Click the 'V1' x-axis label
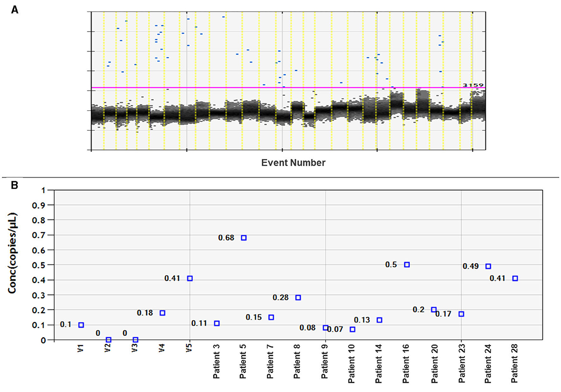Viewport: 561px width, 392px height. (x=81, y=348)
